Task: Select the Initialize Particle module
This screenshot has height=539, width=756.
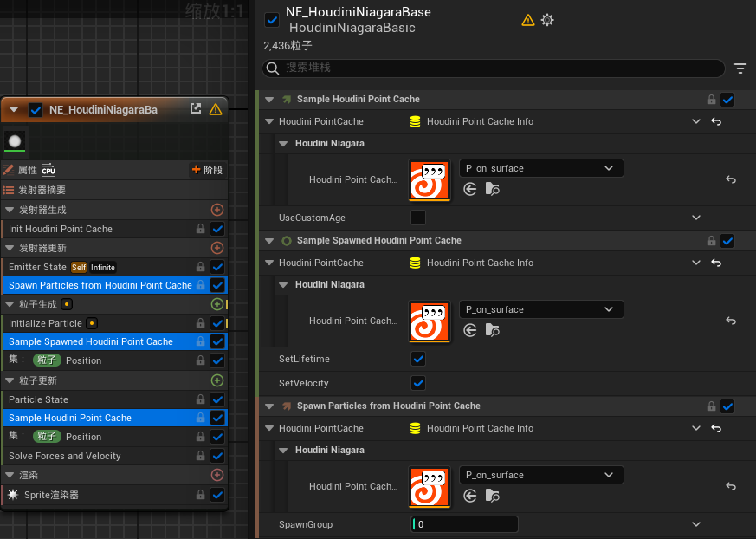Action: (x=115, y=323)
